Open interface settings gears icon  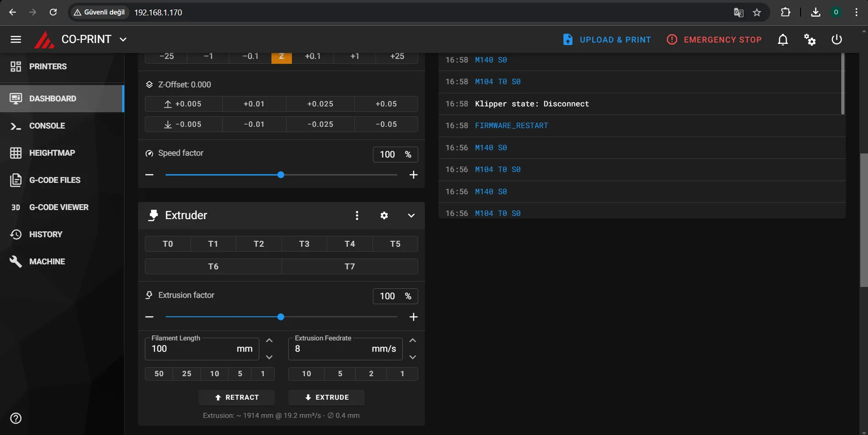810,39
